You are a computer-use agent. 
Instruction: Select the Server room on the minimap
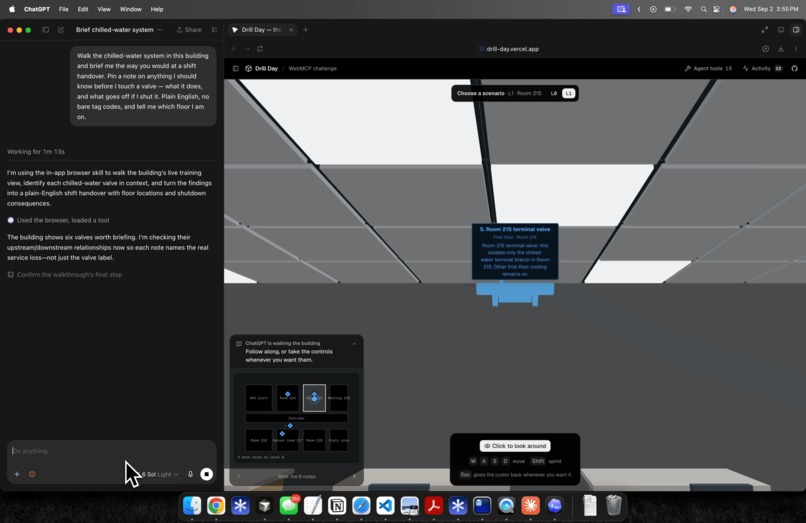click(x=287, y=440)
